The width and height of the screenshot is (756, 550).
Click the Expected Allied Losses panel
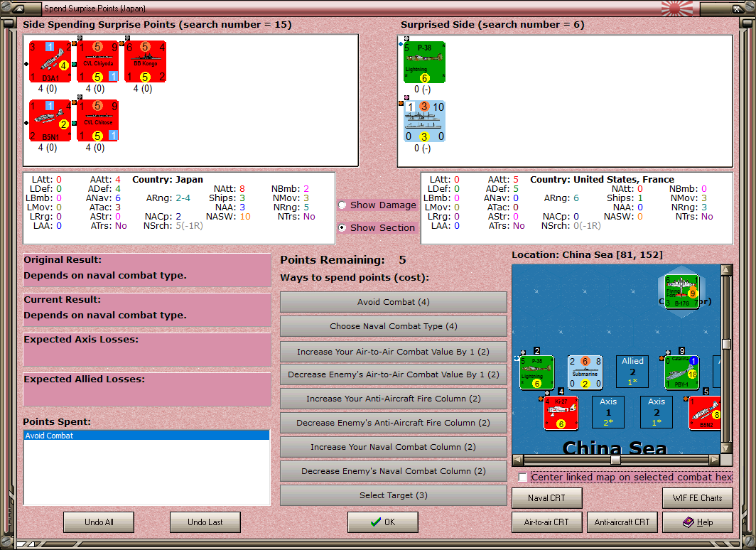click(x=147, y=389)
